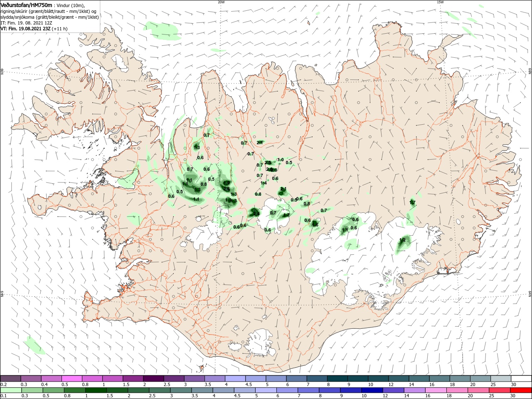Viewport: 532px width, 399px height.
Task: Click the '1.2' value over the southeast glacier
Action: 402,240
